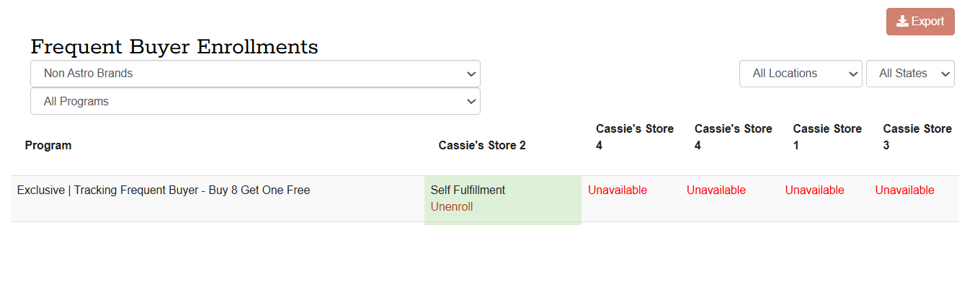980x303 pixels.
Task: Select the Cassie Store 1 column header
Action: pos(827,137)
